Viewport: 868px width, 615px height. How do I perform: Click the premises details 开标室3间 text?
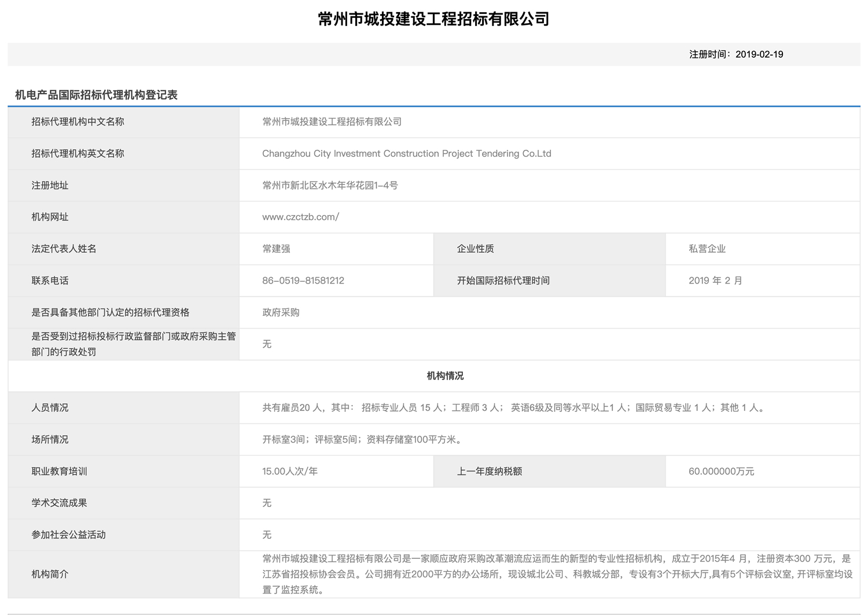[x=363, y=440]
